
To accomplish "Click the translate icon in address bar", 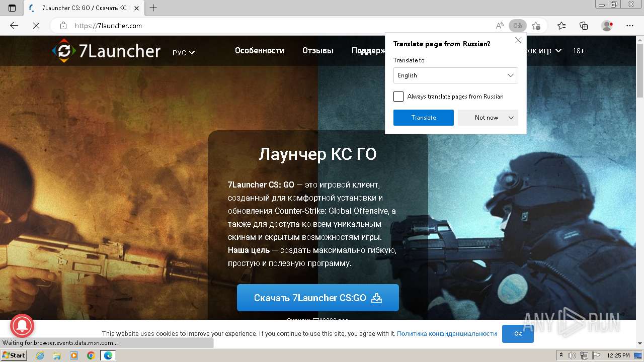I will (x=517, y=26).
